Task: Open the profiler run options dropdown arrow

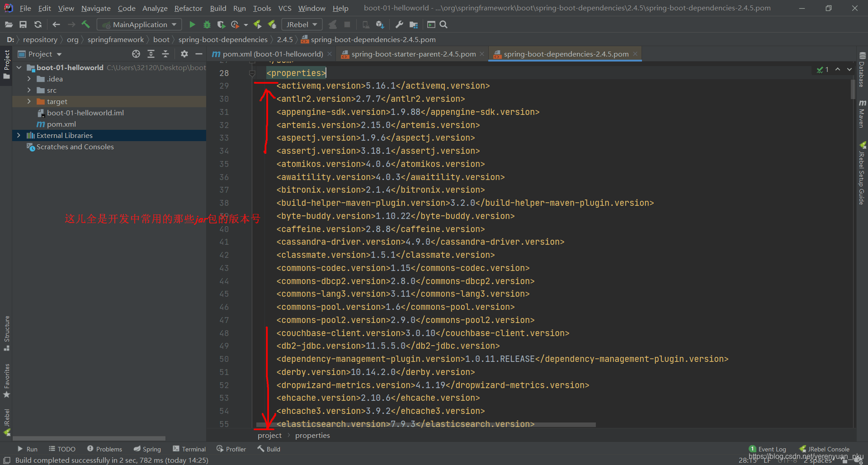Action: 246,25
